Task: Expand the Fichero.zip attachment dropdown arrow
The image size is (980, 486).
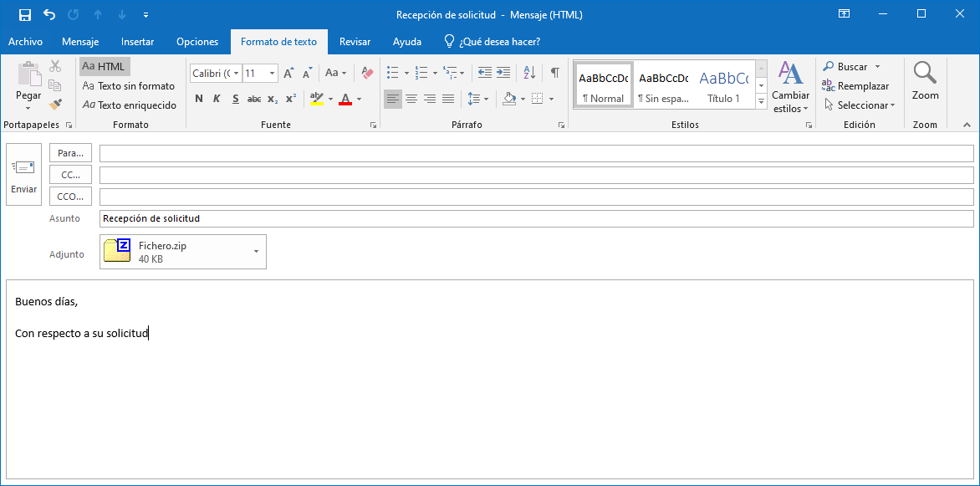Action: (256, 251)
